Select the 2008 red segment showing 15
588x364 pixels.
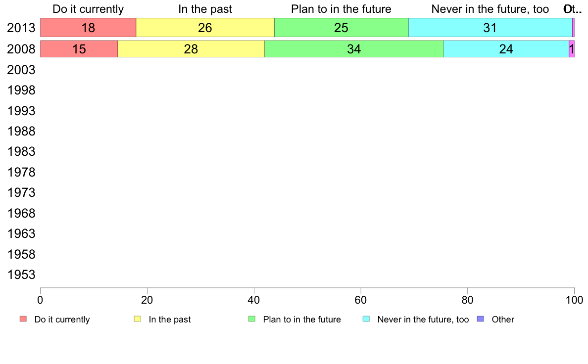click(x=79, y=49)
